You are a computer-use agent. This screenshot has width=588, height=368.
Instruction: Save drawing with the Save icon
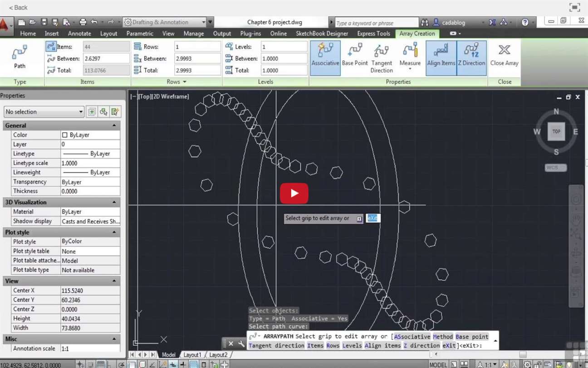click(x=44, y=22)
